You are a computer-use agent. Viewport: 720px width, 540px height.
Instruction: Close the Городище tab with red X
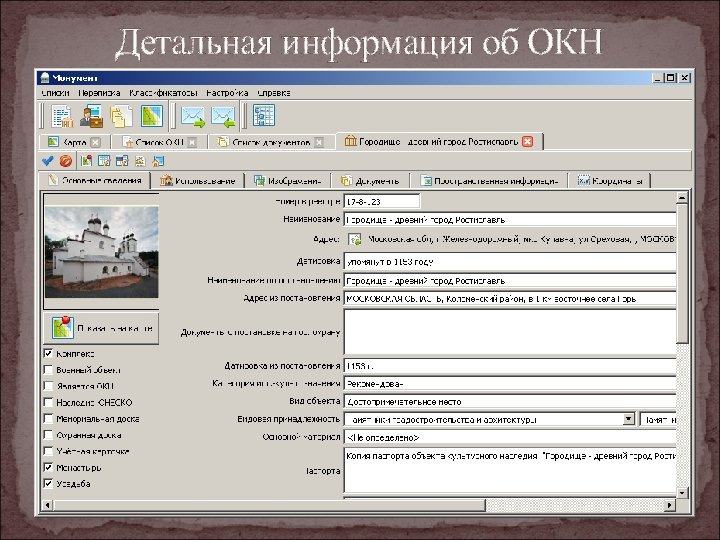(x=528, y=141)
